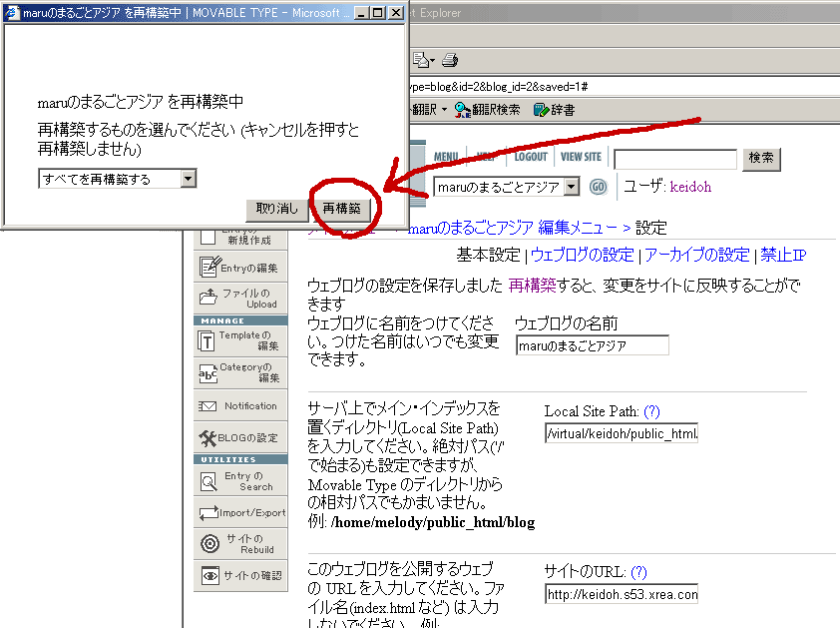The width and height of the screenshot is (840, 628).
Task: Click the Import/Export arrows icon
Action: [x=209, y=513]
